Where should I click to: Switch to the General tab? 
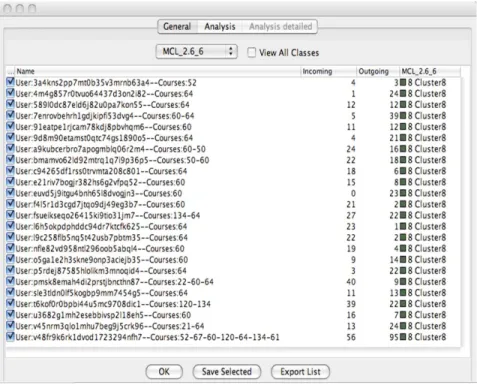point(177,27)
